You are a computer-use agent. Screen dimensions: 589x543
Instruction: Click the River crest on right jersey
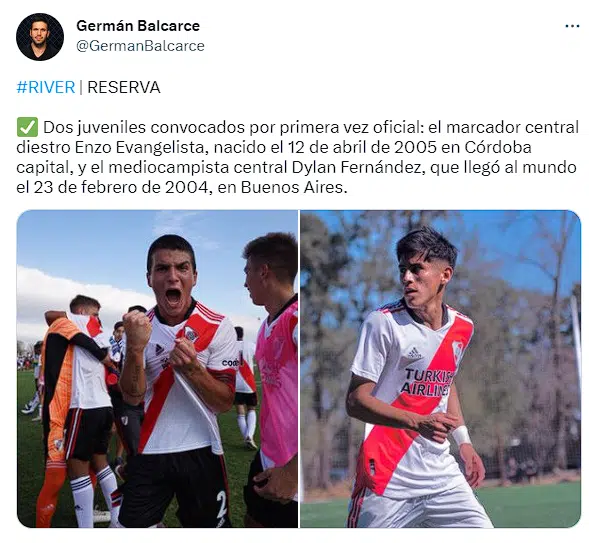(x=457, y=350)
